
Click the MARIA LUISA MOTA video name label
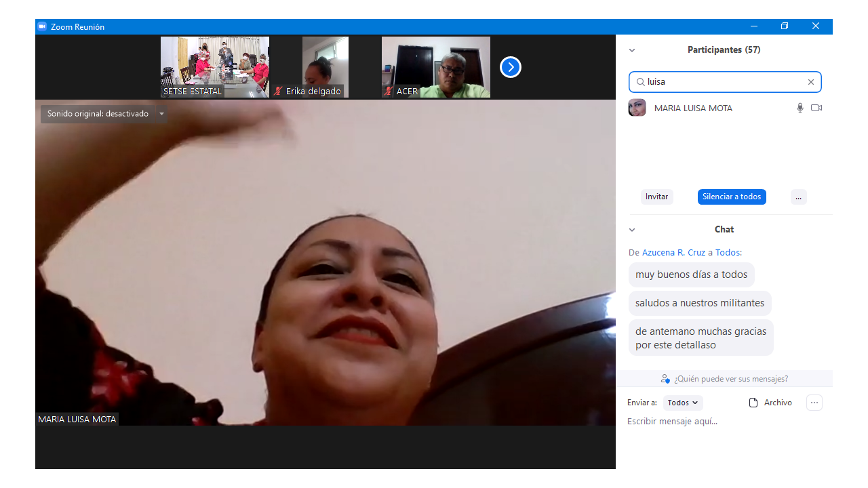point(77,420)
